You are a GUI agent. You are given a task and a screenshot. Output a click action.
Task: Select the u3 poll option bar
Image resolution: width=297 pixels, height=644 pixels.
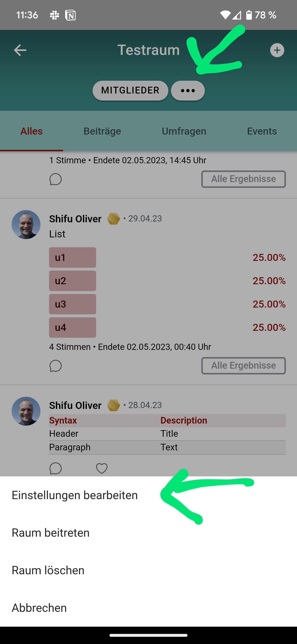click(72, 304)
